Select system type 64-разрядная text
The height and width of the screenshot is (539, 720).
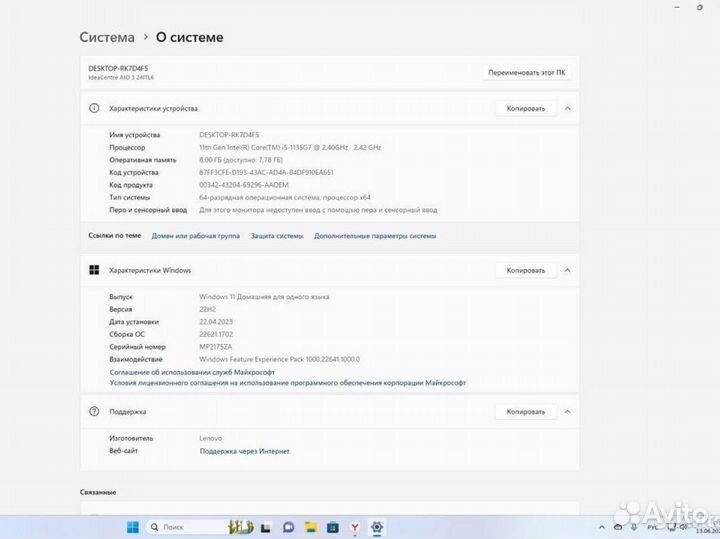coord(285,197)
